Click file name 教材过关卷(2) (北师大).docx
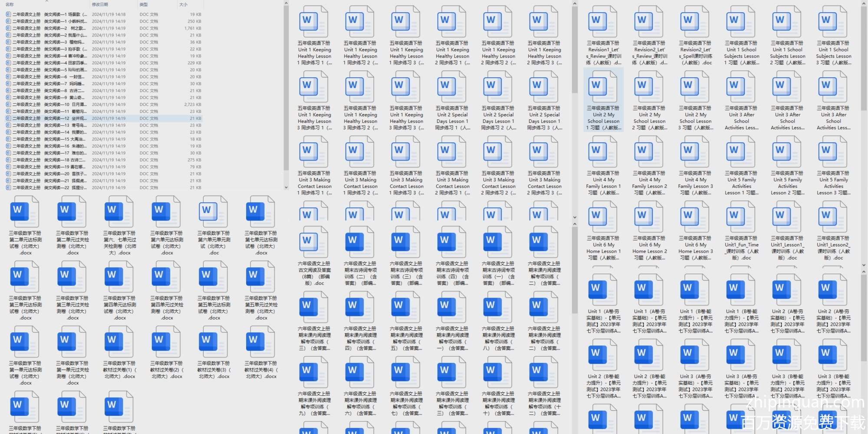 [x=167, y=370]
